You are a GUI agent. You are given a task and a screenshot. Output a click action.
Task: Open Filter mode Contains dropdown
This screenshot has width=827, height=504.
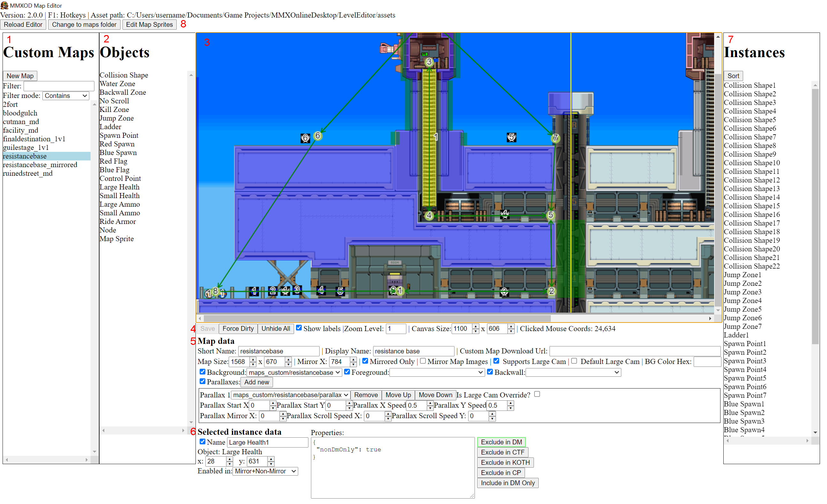[66, 96]
